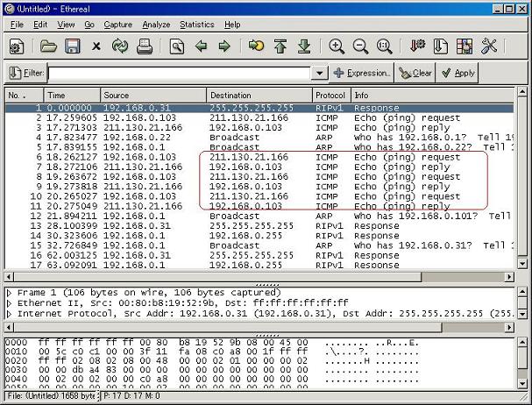Open the Analyze menu
Screen dimensions: 532x405
click(x=156, y=25)
